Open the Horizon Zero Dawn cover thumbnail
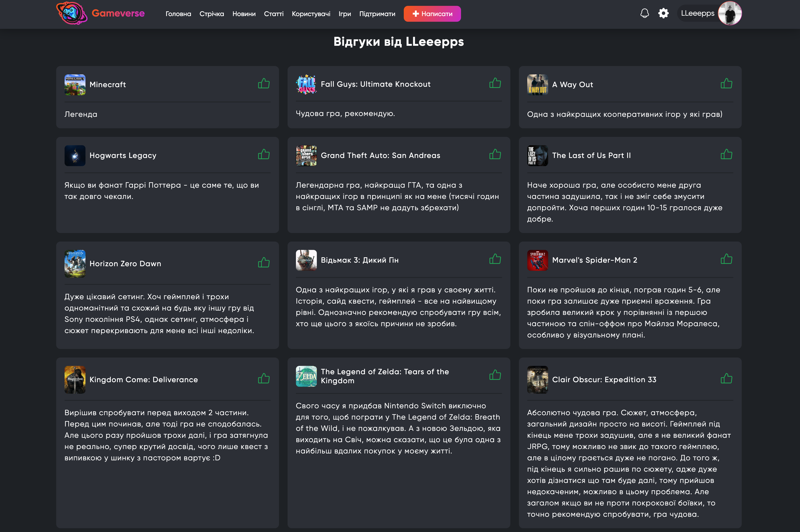 tap(75, 264)
